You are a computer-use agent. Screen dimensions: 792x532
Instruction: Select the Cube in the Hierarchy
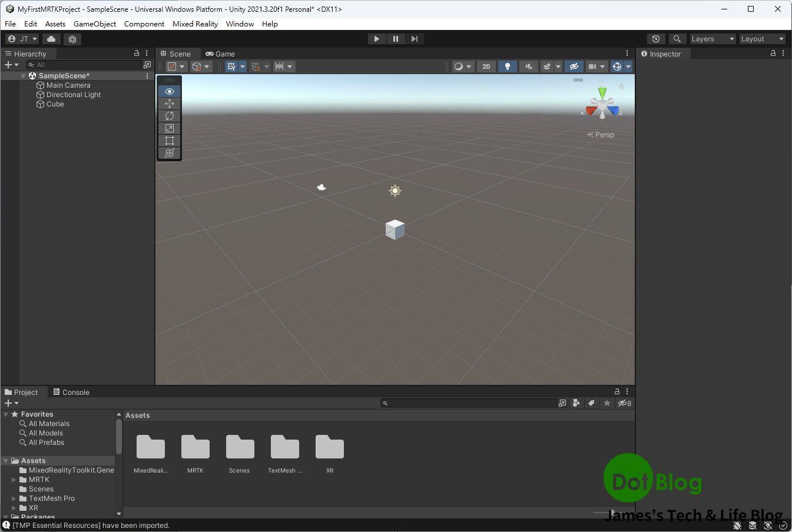[54, 104]
